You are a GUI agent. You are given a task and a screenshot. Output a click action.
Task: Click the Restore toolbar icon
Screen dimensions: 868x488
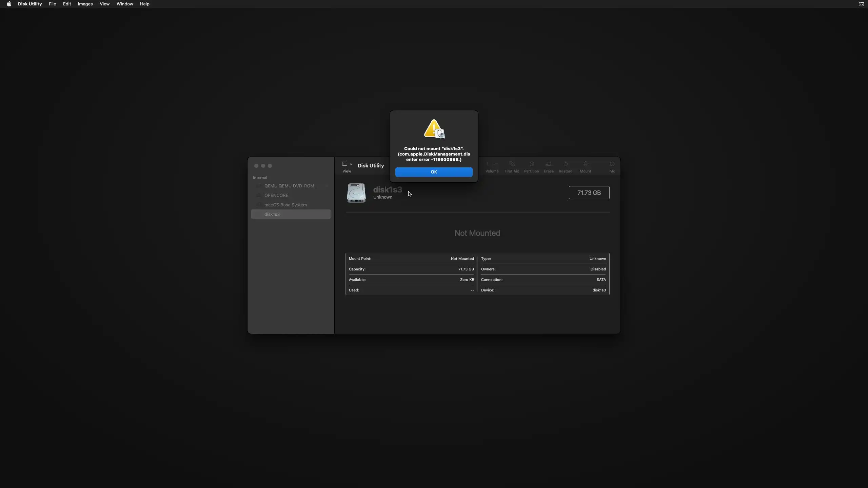[x=565, y=164]
